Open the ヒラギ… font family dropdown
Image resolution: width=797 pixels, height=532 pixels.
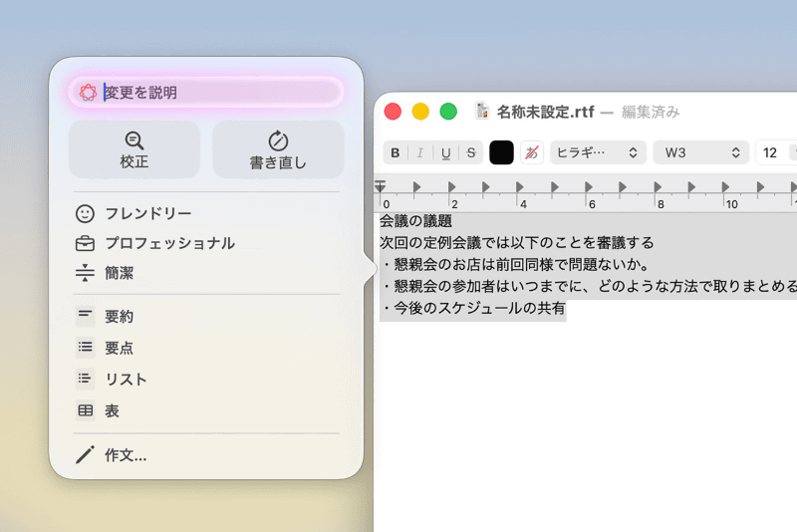(598, 152)
